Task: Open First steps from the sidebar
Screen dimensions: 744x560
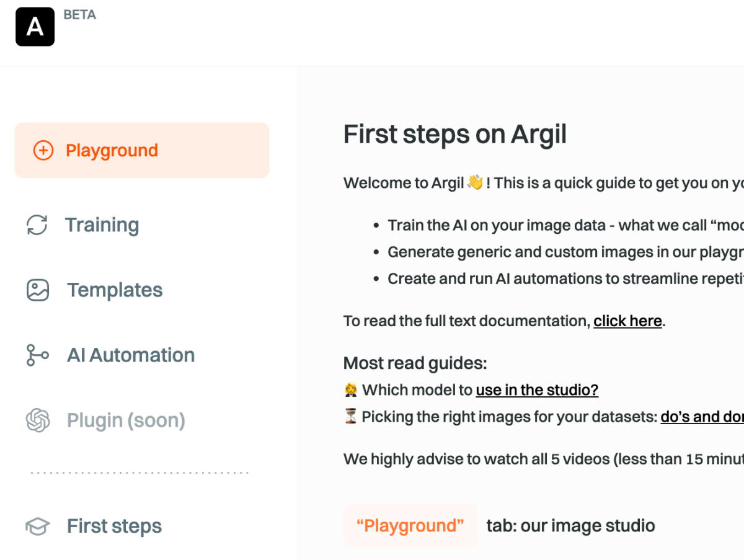Action: [114, 526]
